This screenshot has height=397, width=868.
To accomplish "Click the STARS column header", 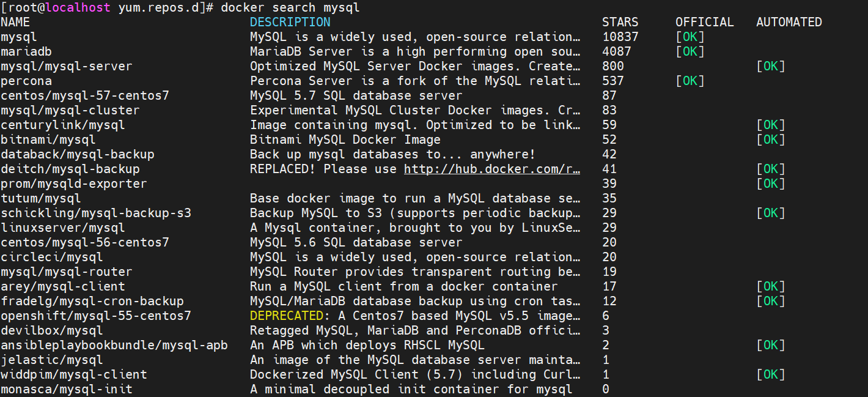I will click(x=620, y=22).
